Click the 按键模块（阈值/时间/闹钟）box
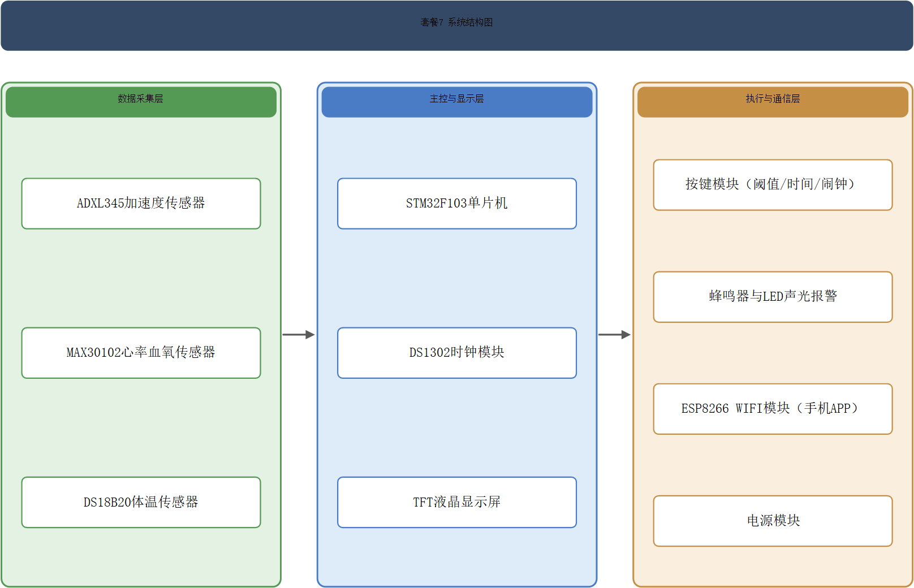The height and width of the screenshot is (588, 914). coord(773,185)
